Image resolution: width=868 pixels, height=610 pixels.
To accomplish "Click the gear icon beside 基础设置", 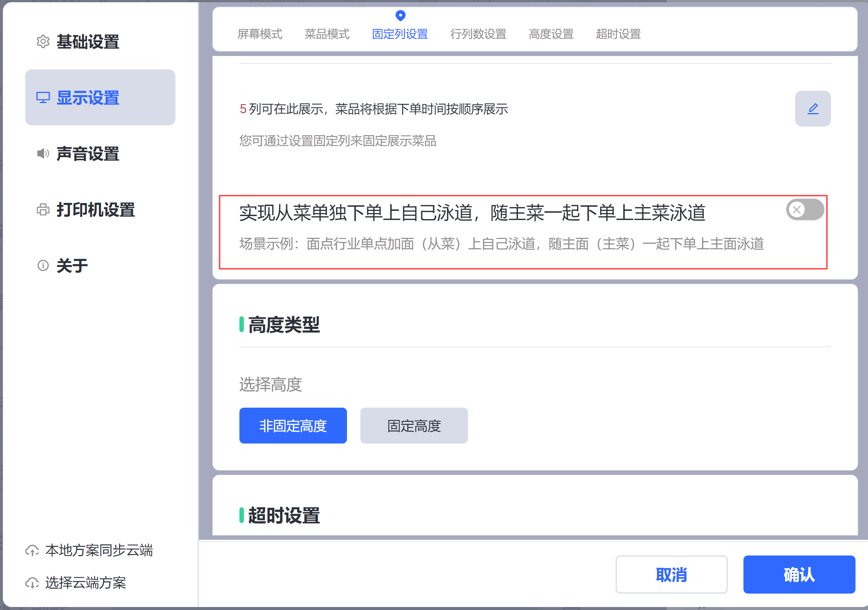I will (x=43, y=41).
